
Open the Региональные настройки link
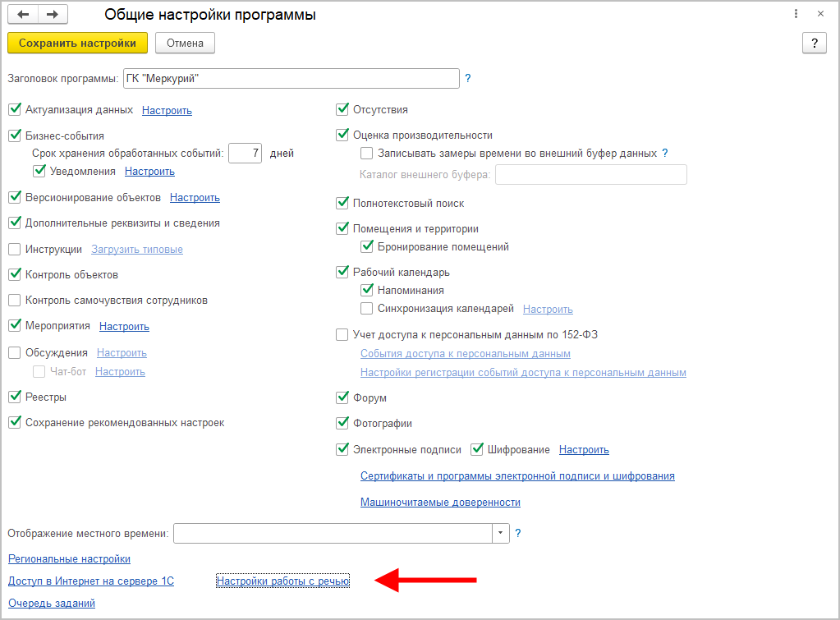[x=69, y=559]
